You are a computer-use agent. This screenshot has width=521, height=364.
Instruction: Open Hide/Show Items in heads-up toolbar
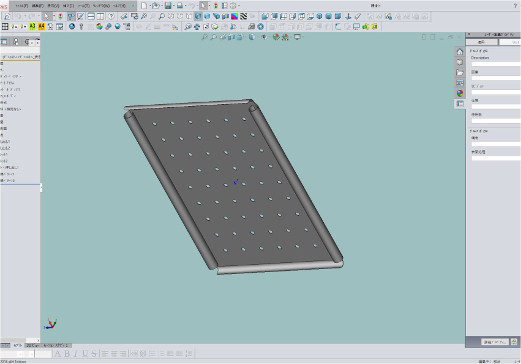[264, 37]
